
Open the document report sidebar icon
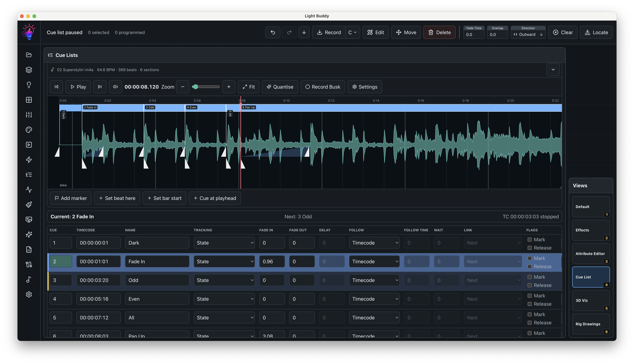29,250
